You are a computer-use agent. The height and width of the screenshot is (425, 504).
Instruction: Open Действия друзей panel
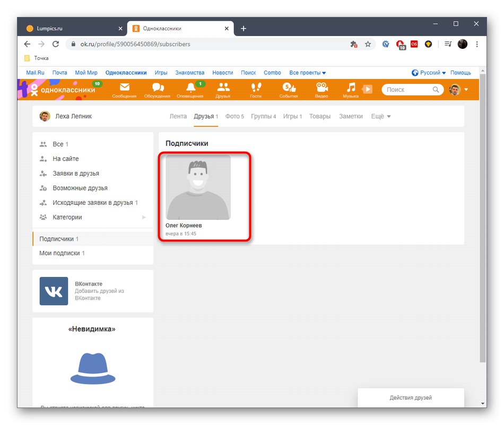pyautogui.click(x=411, y=397)
